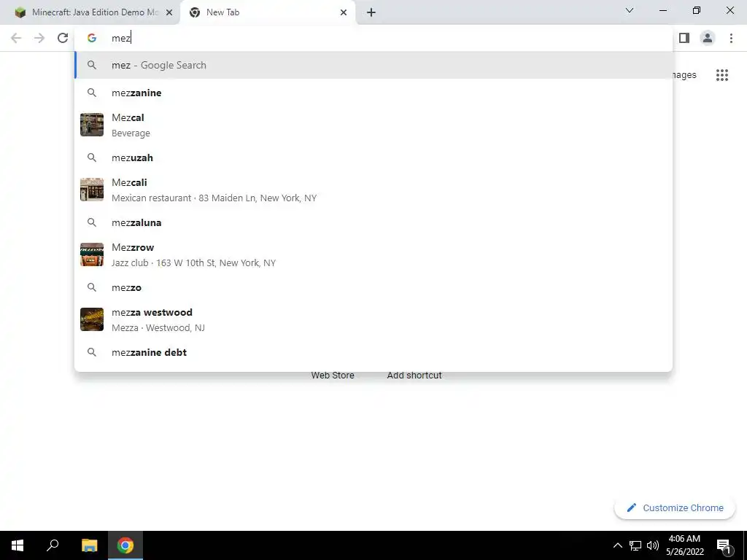Screen dimensions: 747x560
Task: Reload the current page
Action: coord(63,38)
